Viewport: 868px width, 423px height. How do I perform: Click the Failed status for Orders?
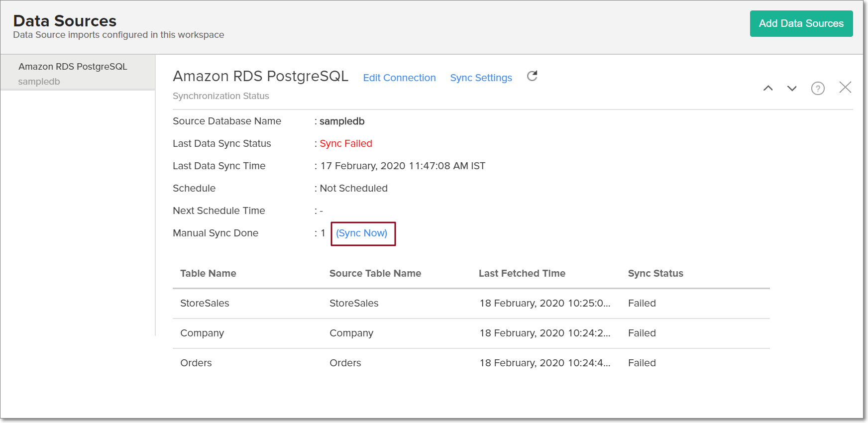click(642, 363)
